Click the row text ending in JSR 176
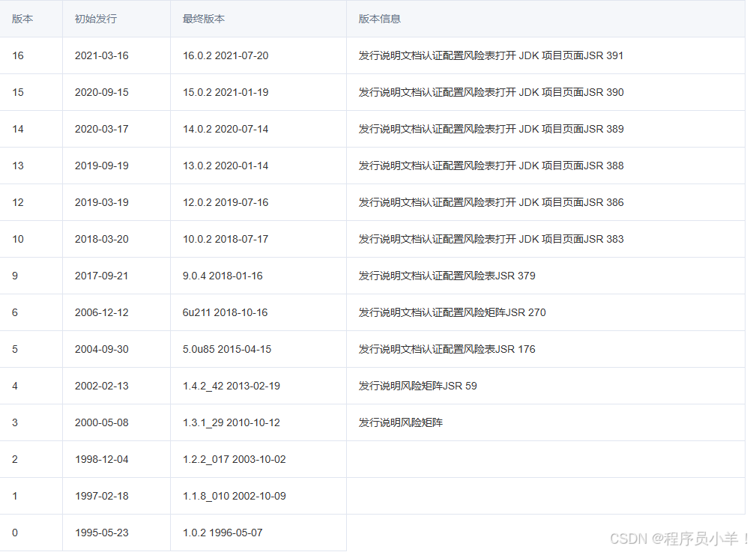This screenshot has height=552, width=756. point(447,348)
